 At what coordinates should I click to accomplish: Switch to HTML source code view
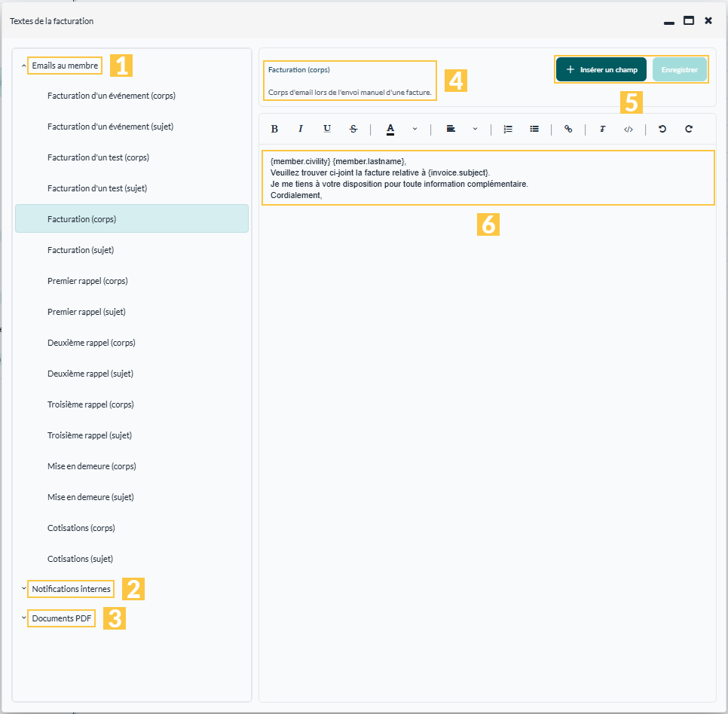point(629,129)
